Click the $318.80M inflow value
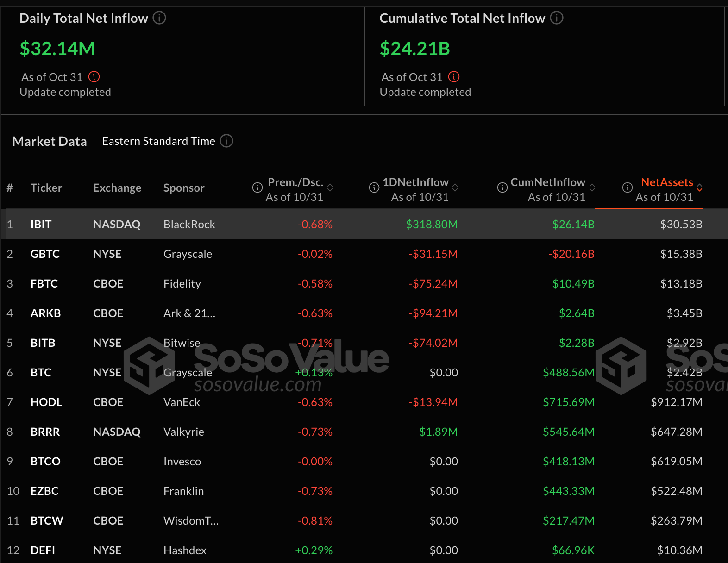This screenshot has width=728, height=563. tap(432, 224)
